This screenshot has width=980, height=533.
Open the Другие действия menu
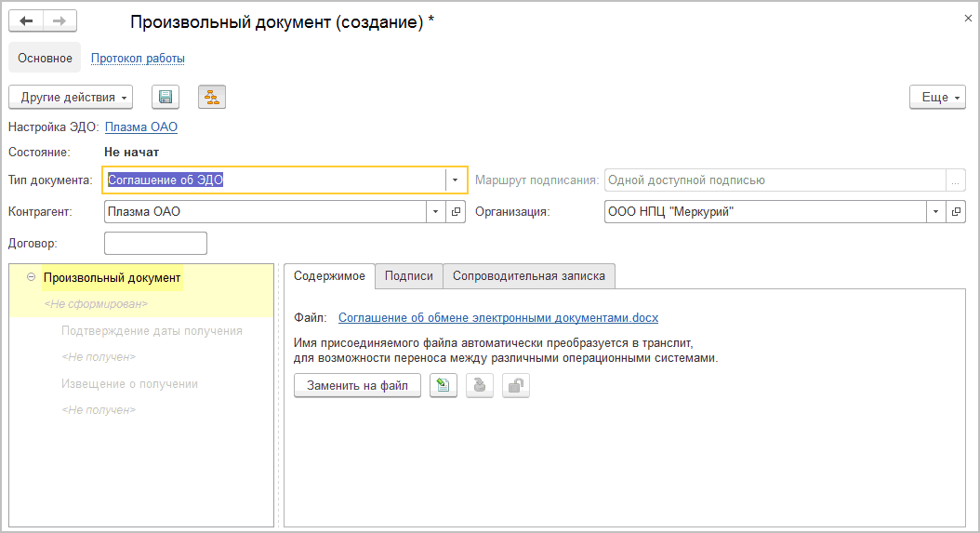pyautogui.click(x=71, y=97)
